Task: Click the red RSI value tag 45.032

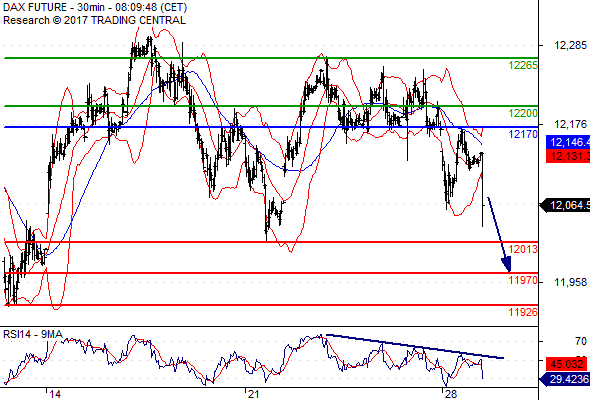Action: pos(566,364)
